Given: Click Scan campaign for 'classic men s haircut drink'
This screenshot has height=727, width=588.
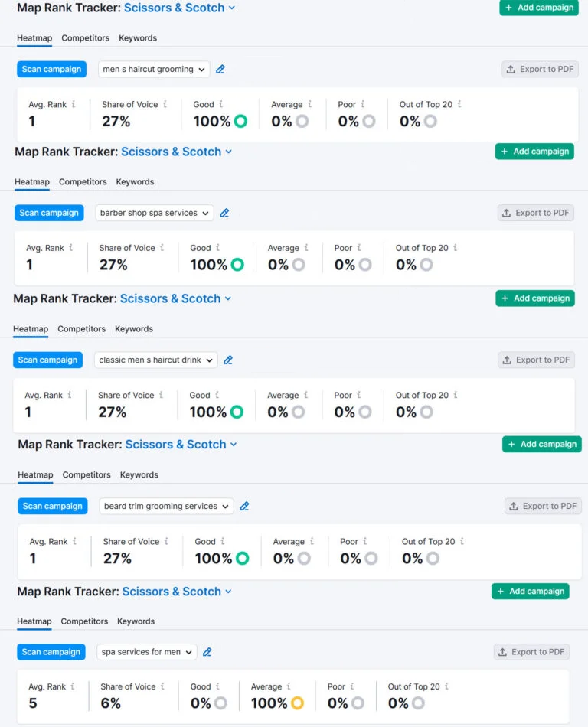Looking at the screenshot, I should click(48, 360).
